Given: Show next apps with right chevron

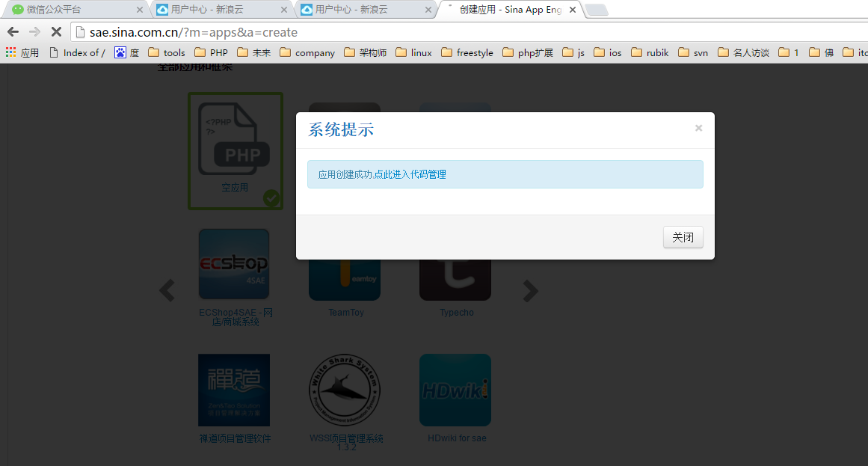Looking at the screenshot, I should [530, 290].
